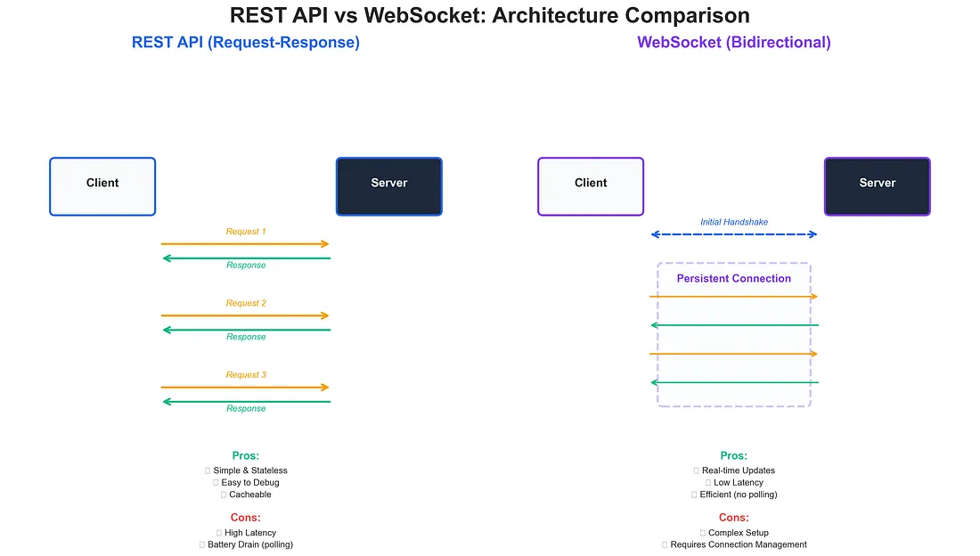
Task: Click the 'REST API (Request-Response)' heading
Action: pyautogui.click(x=245, y=43)
